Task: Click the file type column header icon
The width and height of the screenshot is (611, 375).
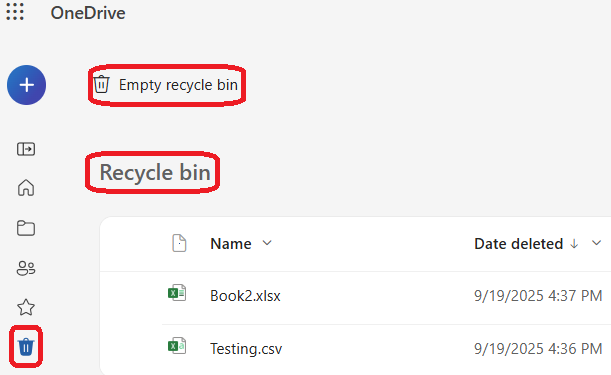Action: [x=179, y=243]
